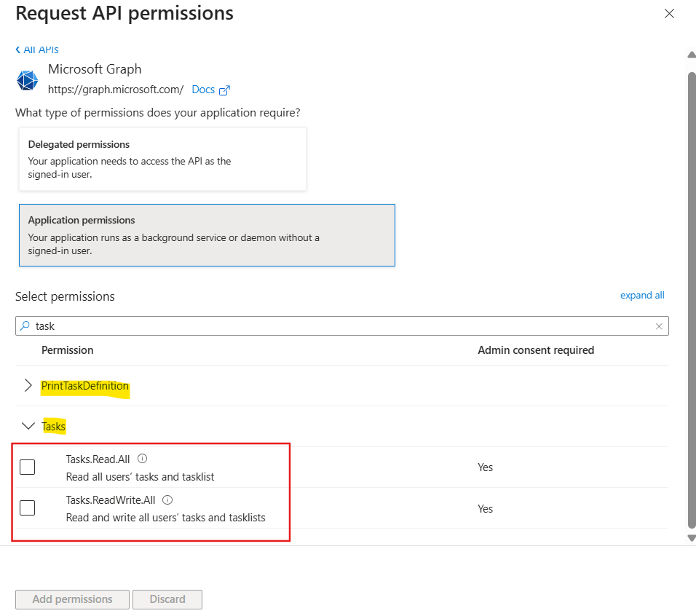696x616 pixels.
Task: Click Yes value in Tasks.ReadWrite.All row
Action: pos(485,508)
